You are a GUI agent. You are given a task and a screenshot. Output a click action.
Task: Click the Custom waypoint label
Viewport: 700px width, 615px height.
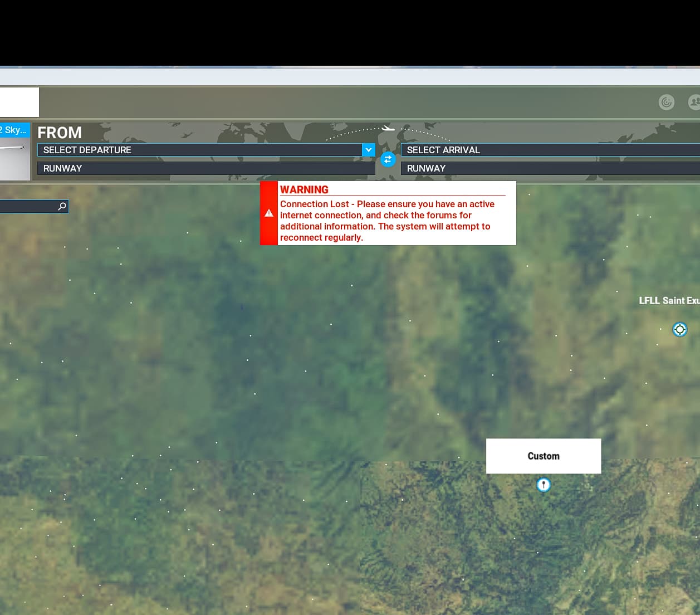544,456
